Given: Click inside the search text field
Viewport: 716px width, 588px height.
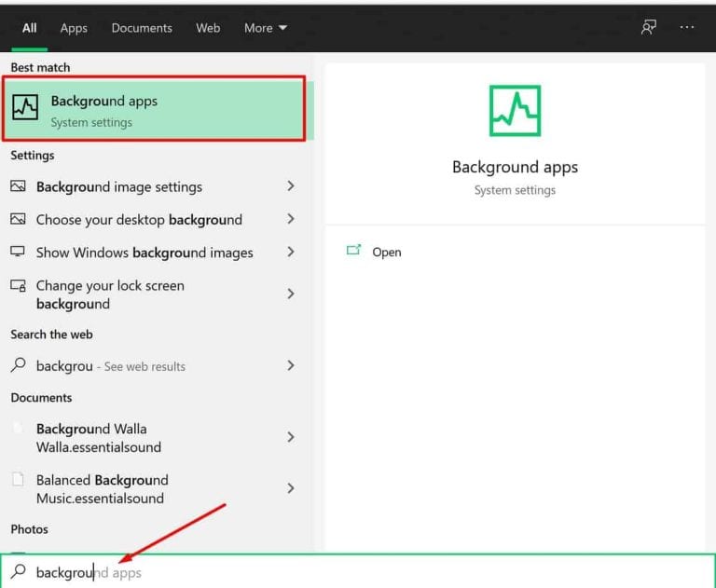Looking at the screenshot, I should [358, 571].
